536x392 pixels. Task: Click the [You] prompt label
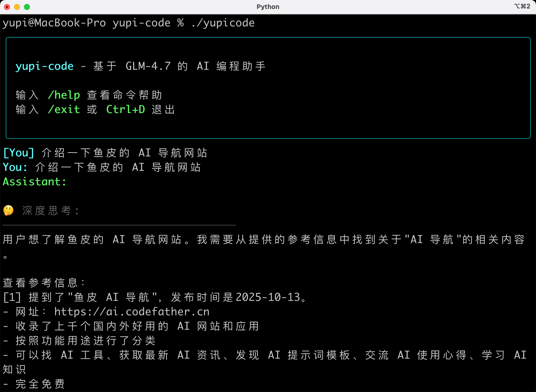click(19, 153)
